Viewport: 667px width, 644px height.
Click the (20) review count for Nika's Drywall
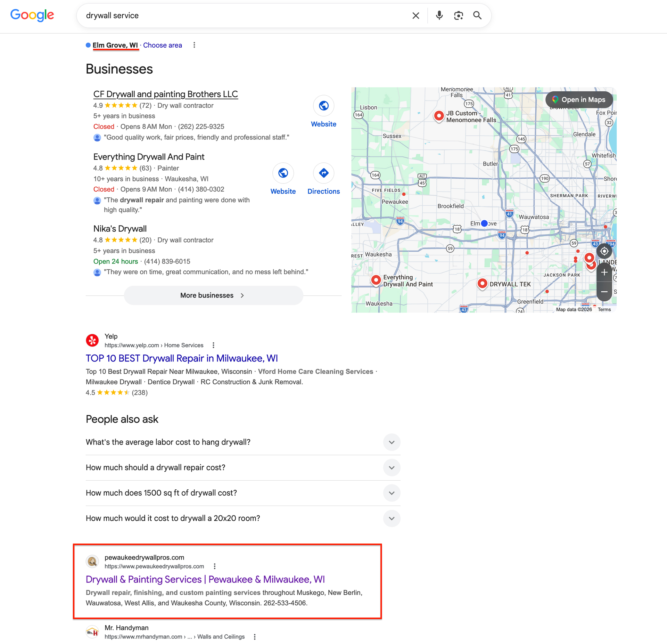coord(145,240)
